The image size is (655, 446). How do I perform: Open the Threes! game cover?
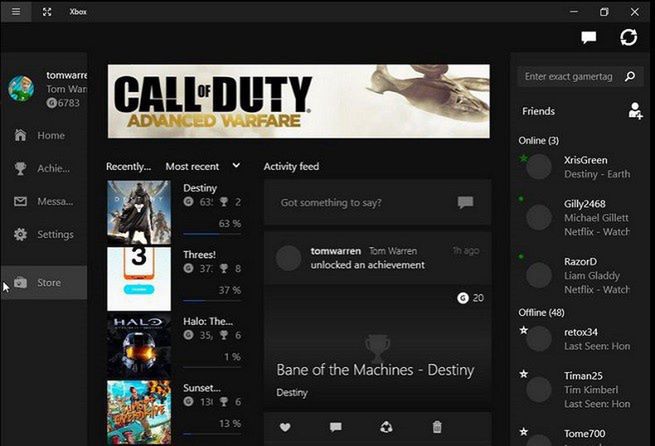(x=139, y=279)
